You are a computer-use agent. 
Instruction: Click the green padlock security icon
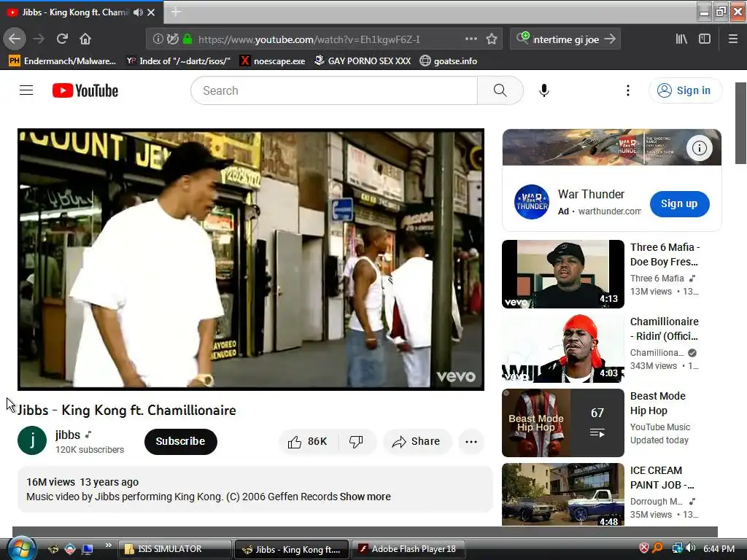coord(187,39)
